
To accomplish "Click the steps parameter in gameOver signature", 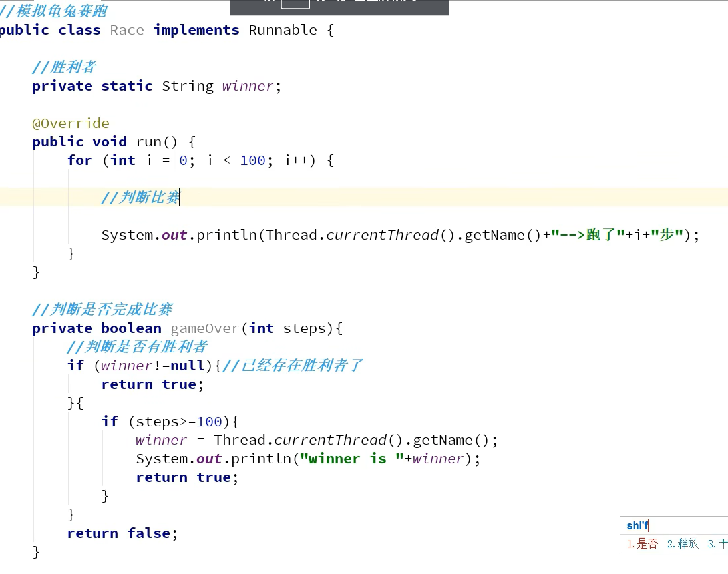I will pos(305,328).
